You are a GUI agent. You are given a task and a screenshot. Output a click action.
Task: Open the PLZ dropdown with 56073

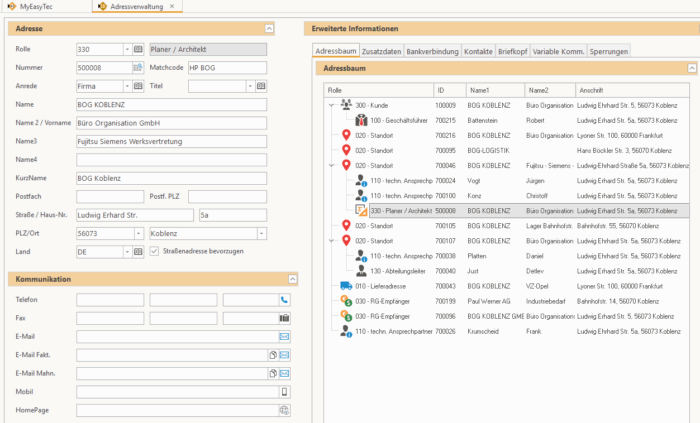pos(139,233)
